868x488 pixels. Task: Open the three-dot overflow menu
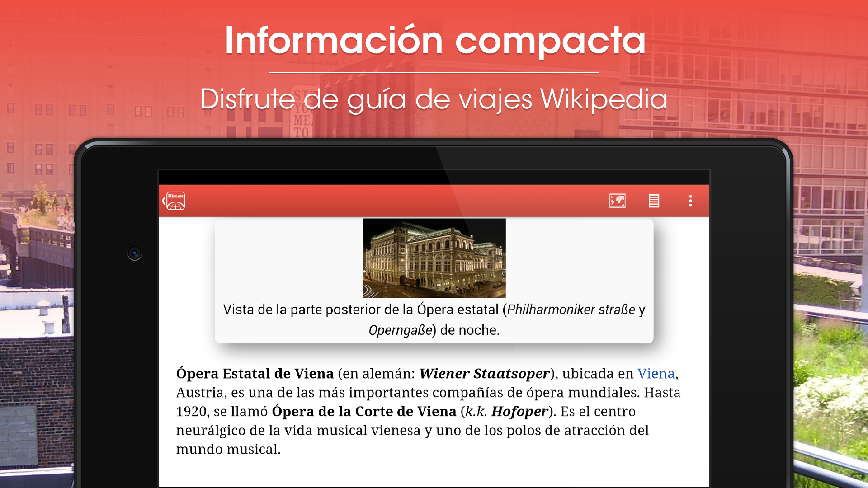(690, 201)
